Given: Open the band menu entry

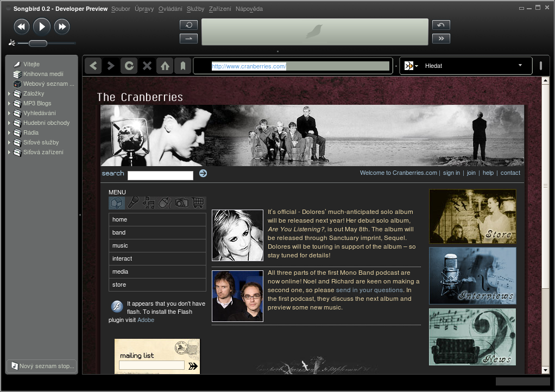Looking at the screenshot, I should pyautogui.click(x=157, y=232).
